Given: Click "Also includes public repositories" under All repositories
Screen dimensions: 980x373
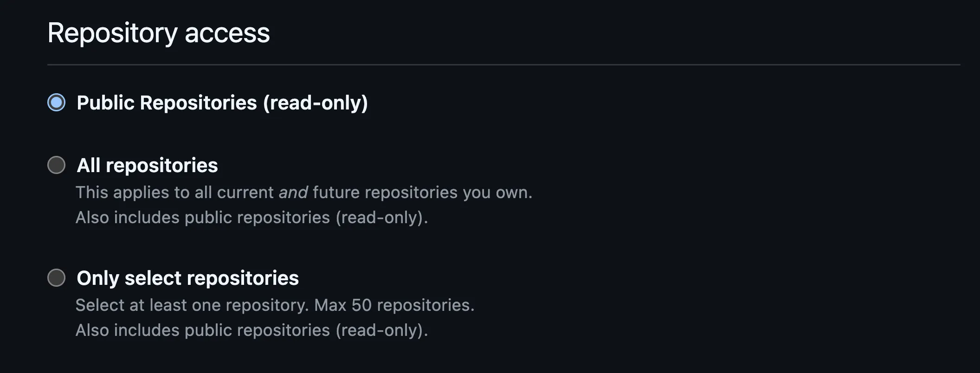Looking at the screenshot, I should (x=202, y=218).
